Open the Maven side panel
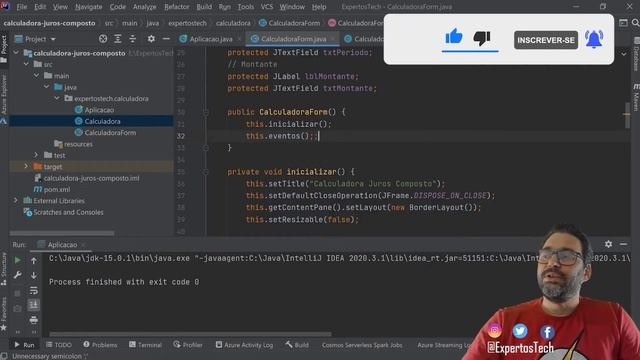640x360 pixels. pos(636,97)
